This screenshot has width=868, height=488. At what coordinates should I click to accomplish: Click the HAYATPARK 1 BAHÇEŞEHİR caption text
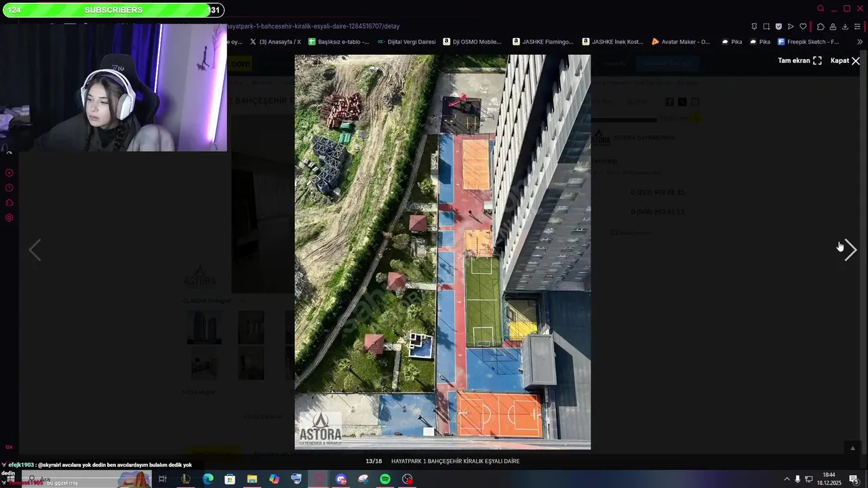click(x=456, y=461)
